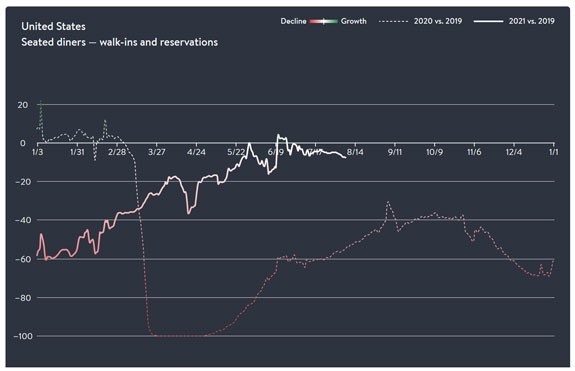Click the y-axis label -100
The height and width of the screenshot is (371, 575).
pos(23,336)
